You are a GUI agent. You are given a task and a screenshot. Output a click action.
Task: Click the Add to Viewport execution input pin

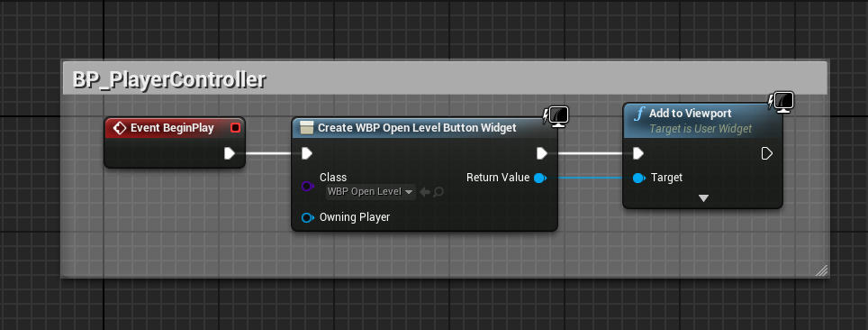point(638,153)
